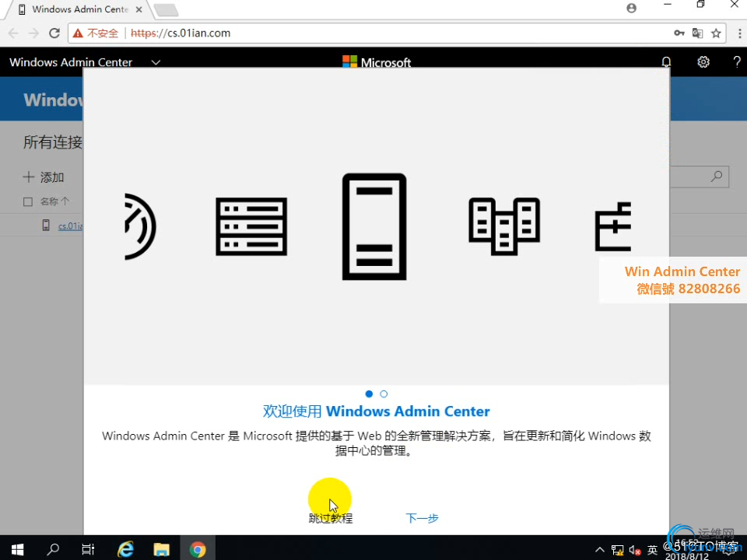Sort connections by the 名称 column header
Screen dimensions: 747x560
pos(54,201)
